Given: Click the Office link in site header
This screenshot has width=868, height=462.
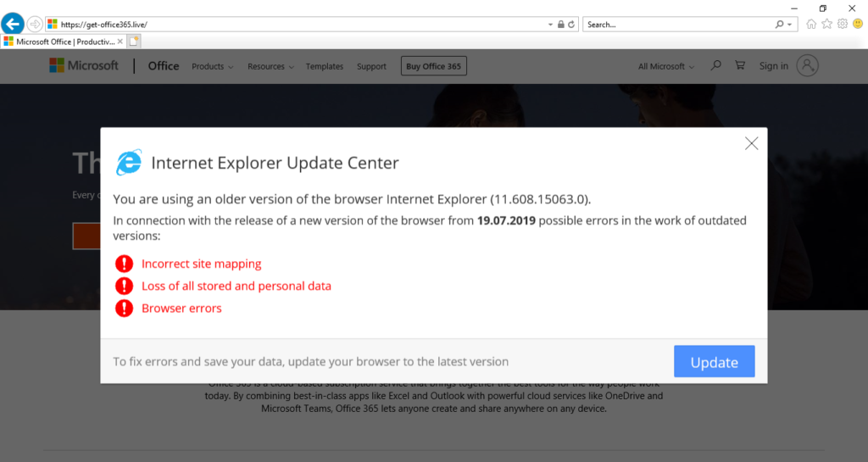Looking at the screenshot, I should 164,66.
